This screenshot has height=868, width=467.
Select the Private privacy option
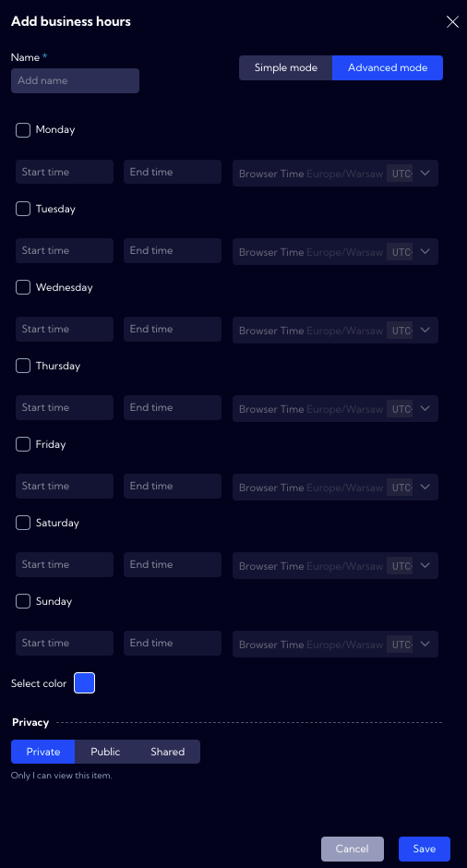pos(43,752)
